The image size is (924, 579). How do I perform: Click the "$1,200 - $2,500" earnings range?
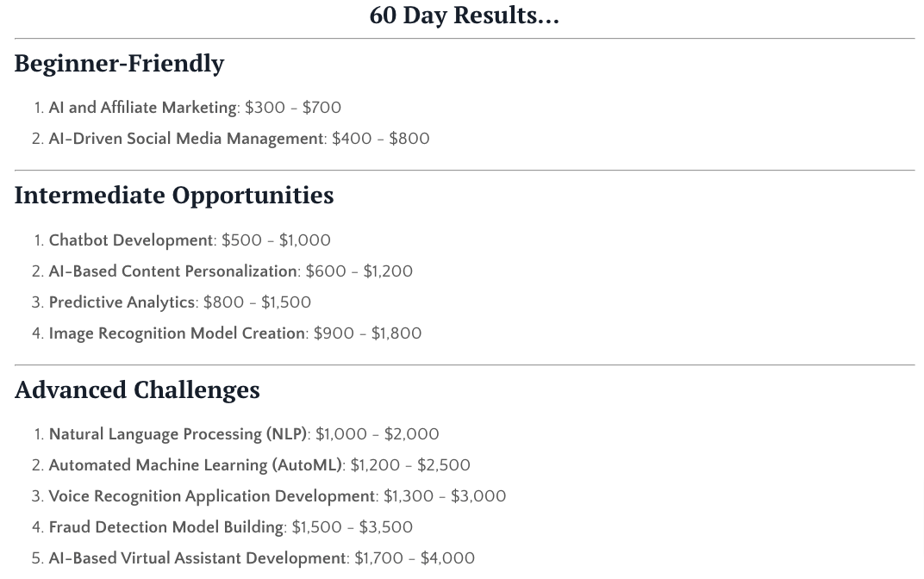(x=410, y=465)
